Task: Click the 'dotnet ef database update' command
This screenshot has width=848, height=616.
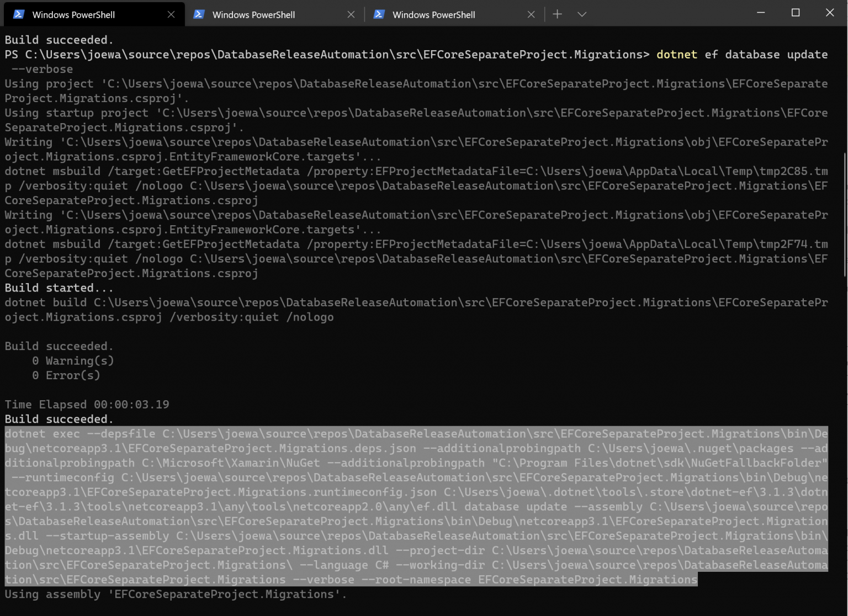Action: coord(740,54)
